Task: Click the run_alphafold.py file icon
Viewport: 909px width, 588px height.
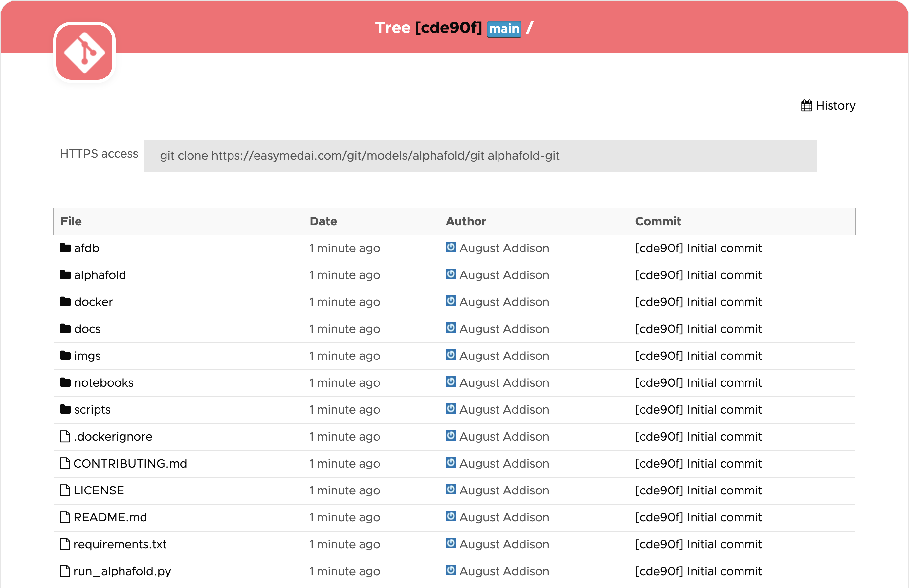Action: (x=65, y=571)
